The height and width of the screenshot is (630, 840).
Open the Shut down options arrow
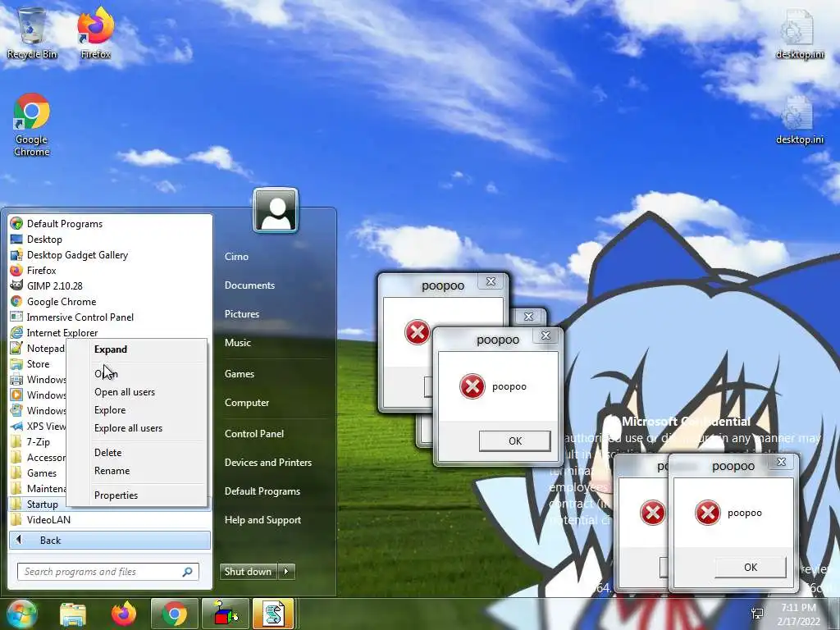pyautogui.click(x=286, y=572)
